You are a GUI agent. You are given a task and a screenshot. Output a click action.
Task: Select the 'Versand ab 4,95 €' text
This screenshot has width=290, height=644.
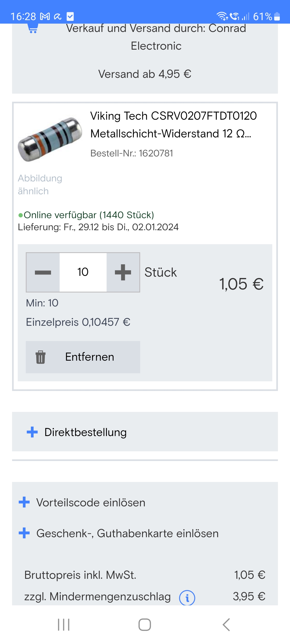click(145, 74)
